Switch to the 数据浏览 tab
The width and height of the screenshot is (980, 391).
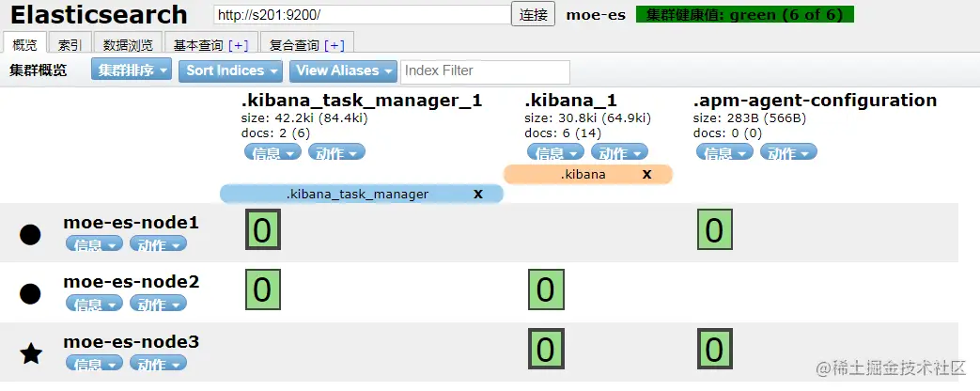click(128, 44)
